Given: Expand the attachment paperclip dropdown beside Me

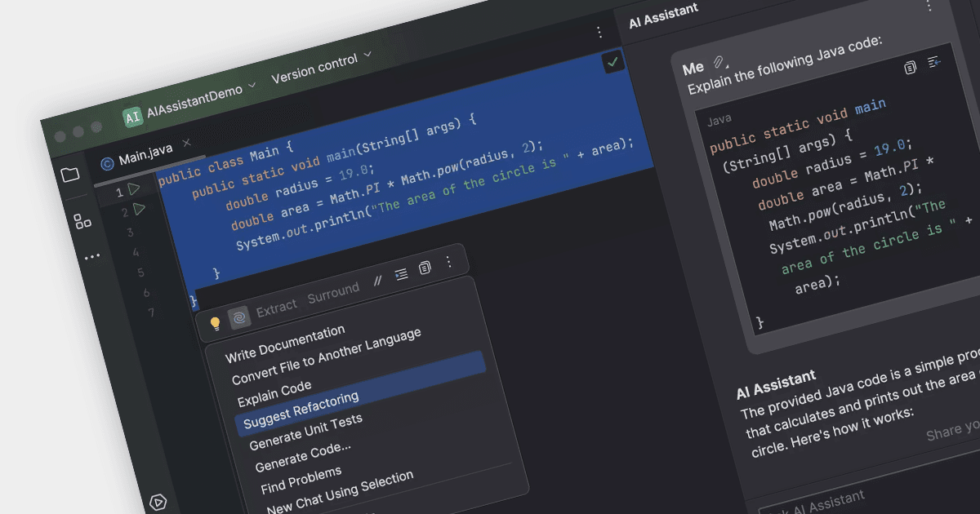Looking at the screenshot, I should (x=720, y=62).
